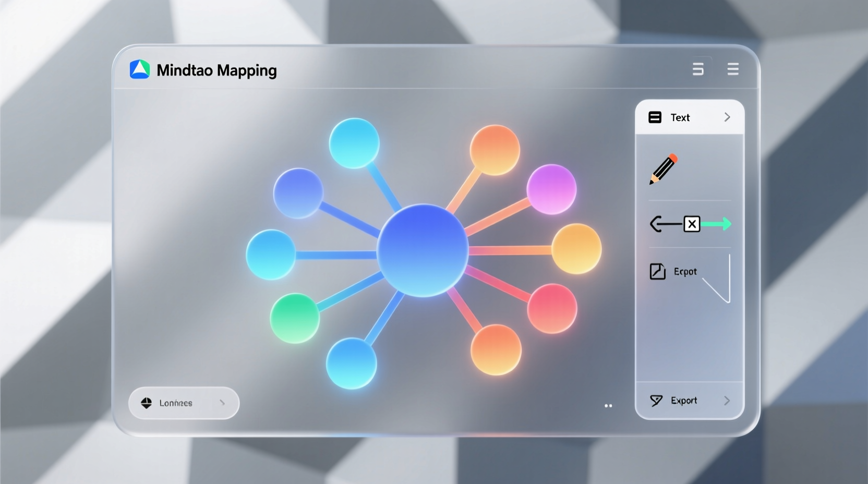Expand the Text row chevron
This screenshot has height=484, width=868.
click(x=727, y=117)
